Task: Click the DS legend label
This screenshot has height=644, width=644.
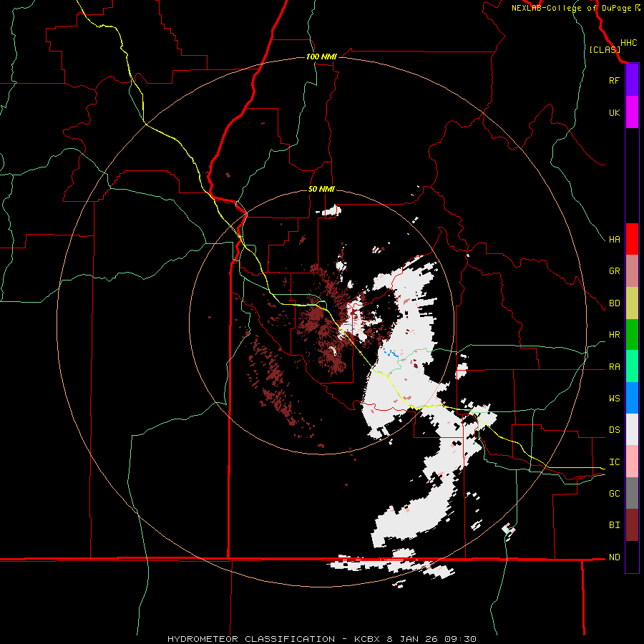Action: pos(614,430)
